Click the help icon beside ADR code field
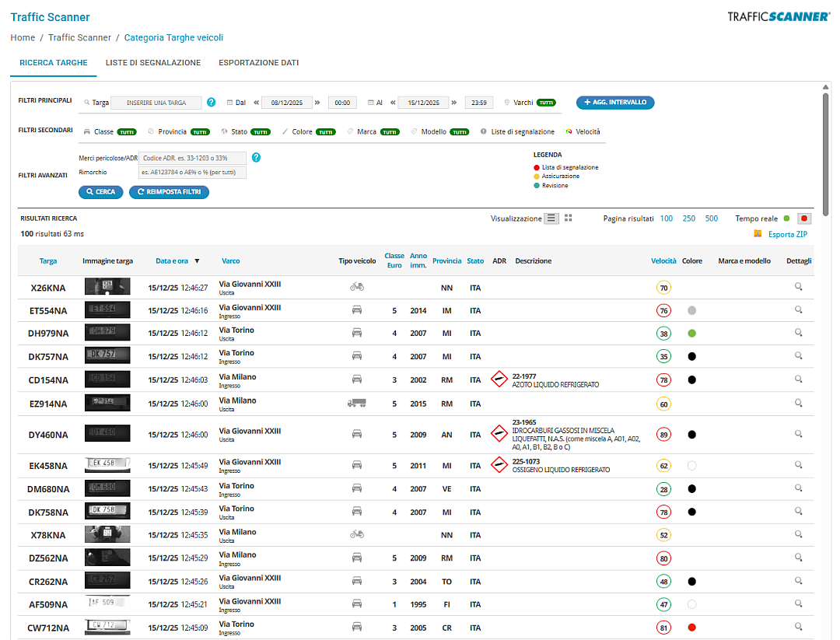The image size is (840, 640). point(256,157)
